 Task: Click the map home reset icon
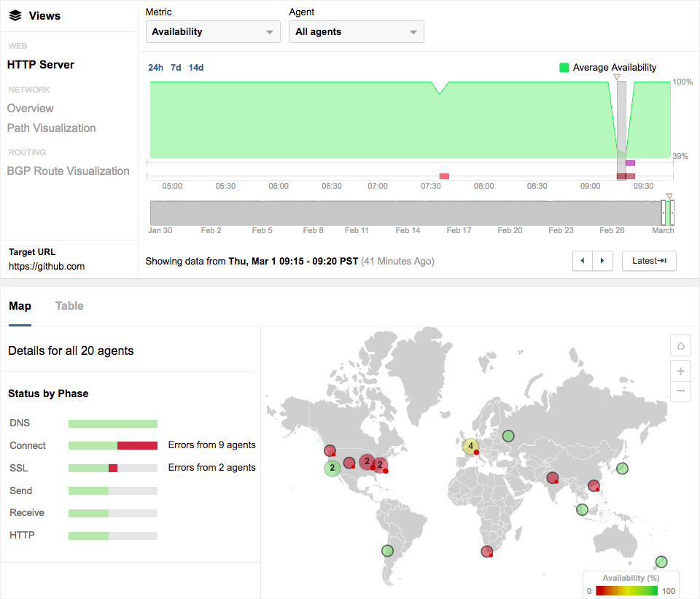coord(680,346)
